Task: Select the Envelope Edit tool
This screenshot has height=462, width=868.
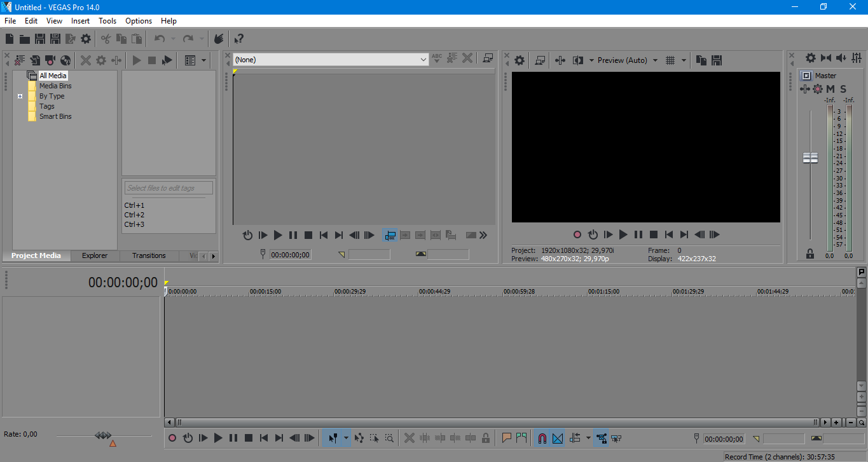Action: coord(359,438)
